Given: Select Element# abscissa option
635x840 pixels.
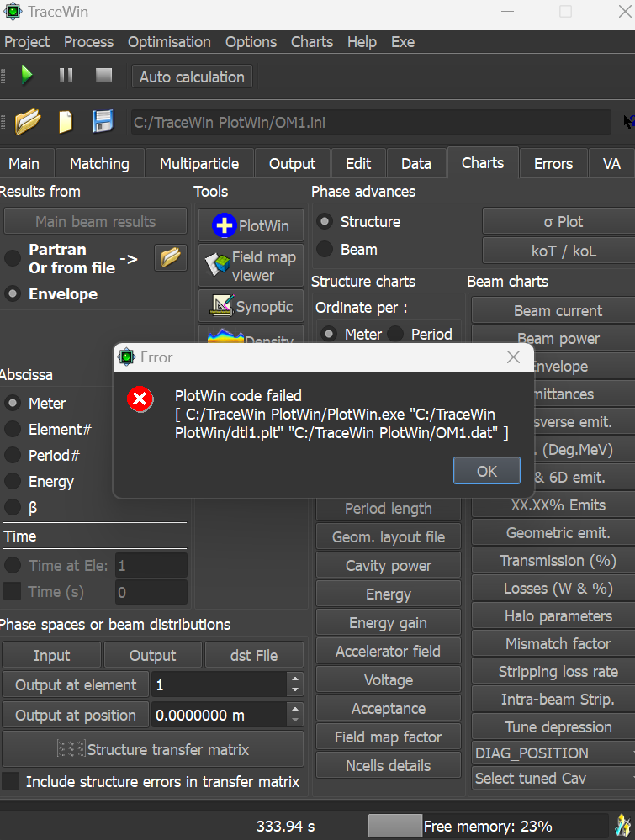Looking at the screenshot, I should (x=13, y=429).
